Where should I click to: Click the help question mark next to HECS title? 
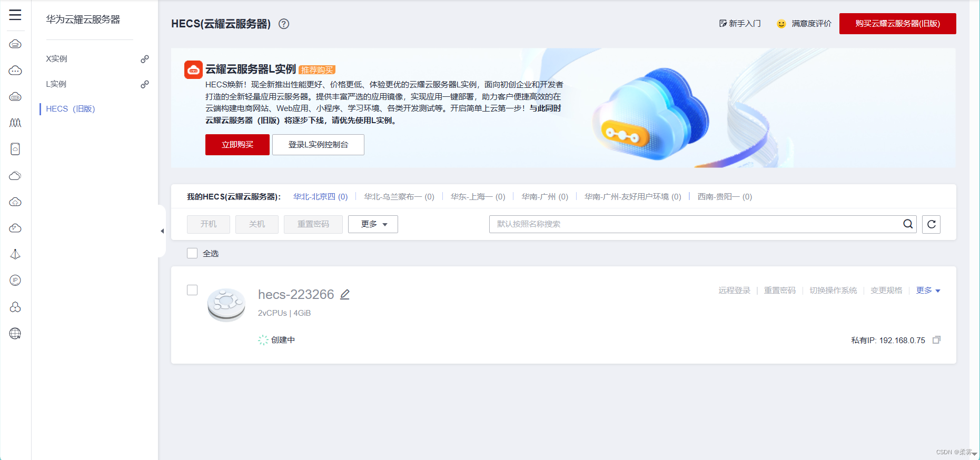pos(284,24)
